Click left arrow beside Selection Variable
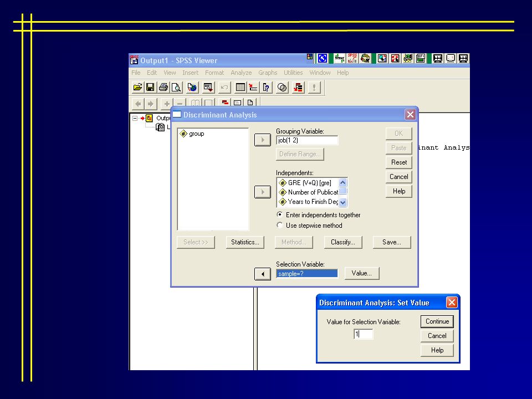 263,274
